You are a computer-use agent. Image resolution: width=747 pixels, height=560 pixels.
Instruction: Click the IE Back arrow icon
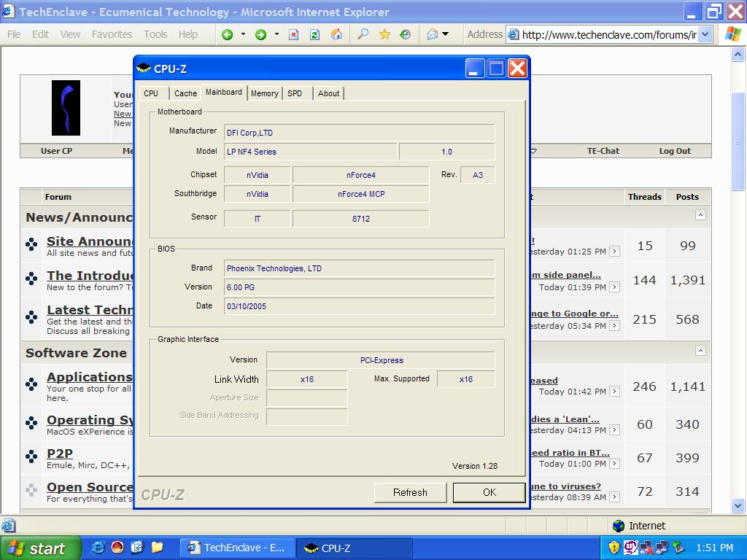[228, 34]
